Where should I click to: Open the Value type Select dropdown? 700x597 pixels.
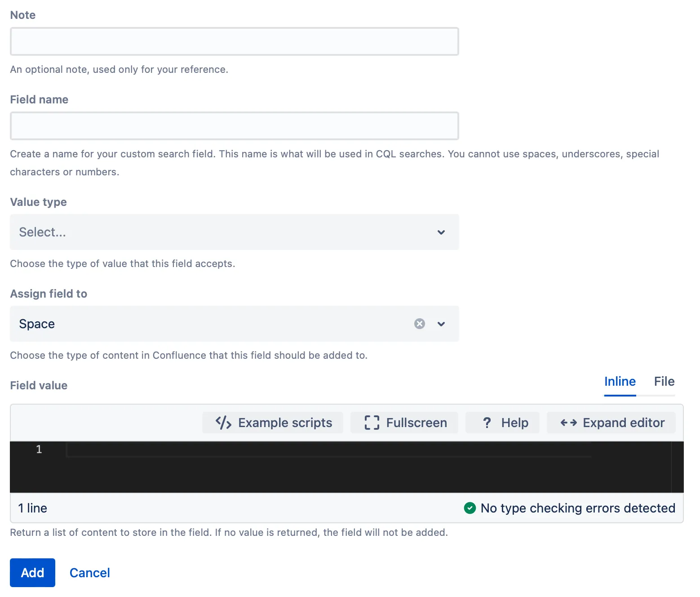(x=234, y=232)
